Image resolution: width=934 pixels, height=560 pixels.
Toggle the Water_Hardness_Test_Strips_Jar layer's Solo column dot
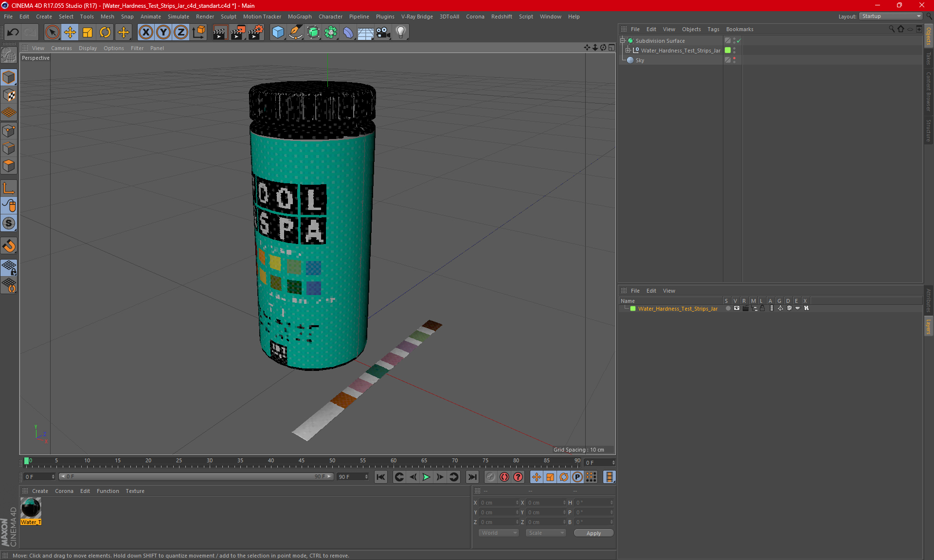728,308
